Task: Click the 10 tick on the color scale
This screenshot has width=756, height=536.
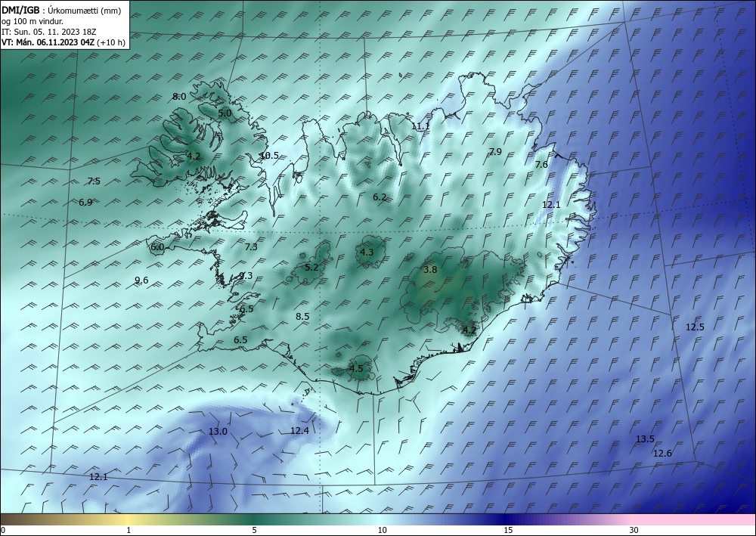Action: pyautogui.click(x=382, y=531)
